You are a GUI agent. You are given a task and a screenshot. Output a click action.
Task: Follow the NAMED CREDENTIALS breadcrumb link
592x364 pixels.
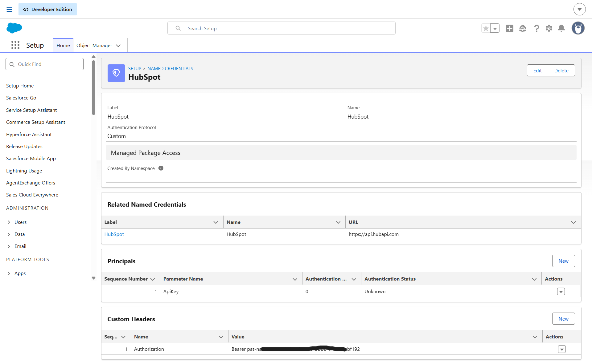coord(170,68)
